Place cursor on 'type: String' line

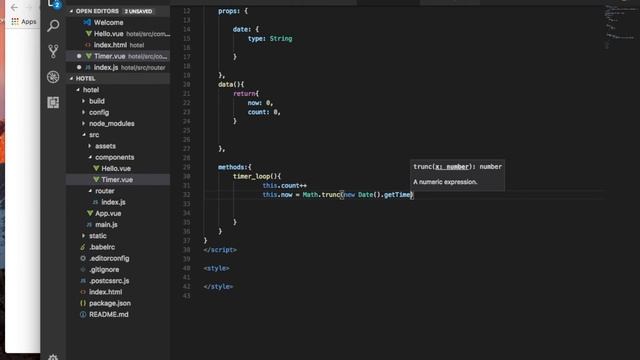point(270,38)
